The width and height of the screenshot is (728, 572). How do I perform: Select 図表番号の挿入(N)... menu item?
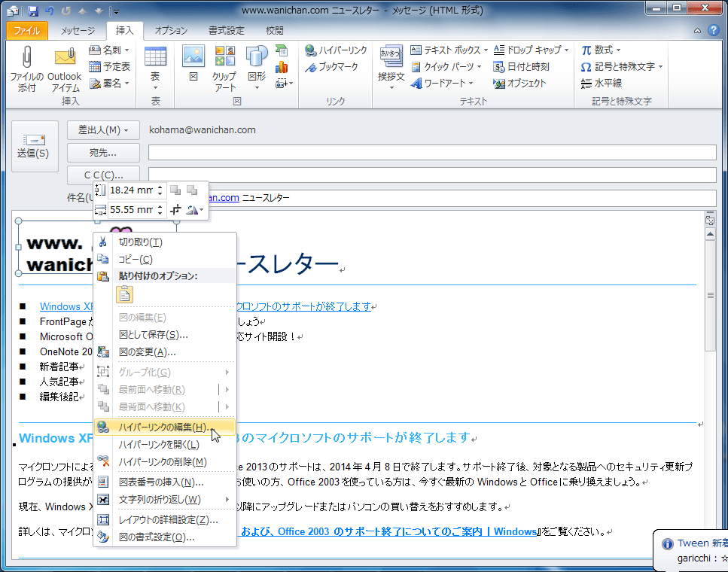(165, 482)
